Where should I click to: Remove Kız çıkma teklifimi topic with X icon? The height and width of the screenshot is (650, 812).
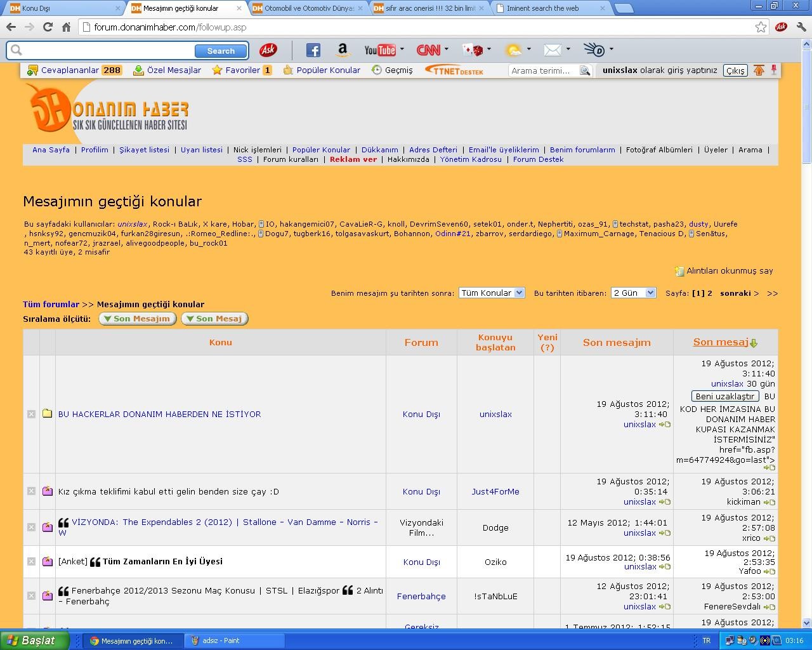coord(31,491)
